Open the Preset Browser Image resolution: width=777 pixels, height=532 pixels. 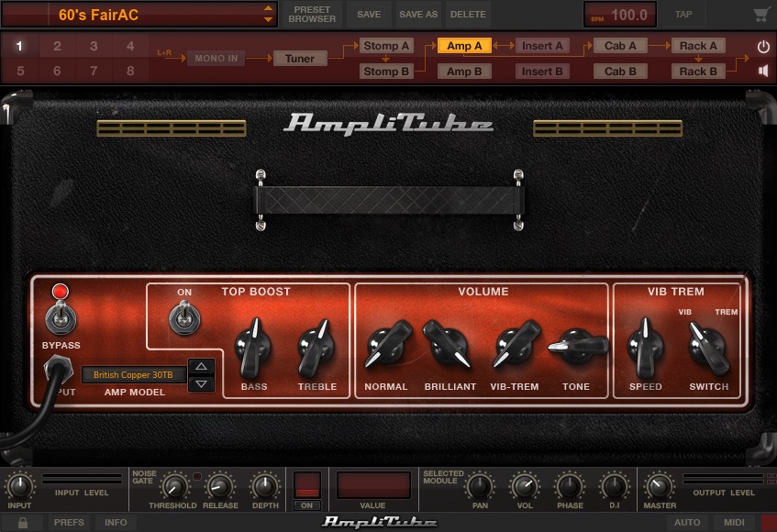click(312, 15)
